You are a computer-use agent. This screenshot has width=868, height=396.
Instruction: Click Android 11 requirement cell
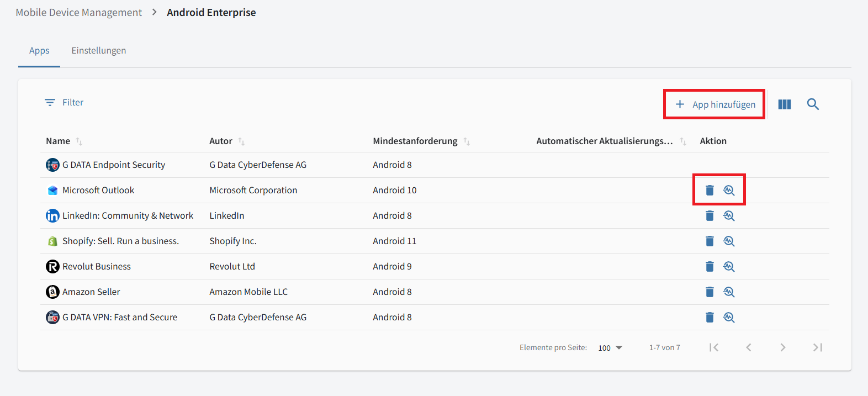coord(395,241)
